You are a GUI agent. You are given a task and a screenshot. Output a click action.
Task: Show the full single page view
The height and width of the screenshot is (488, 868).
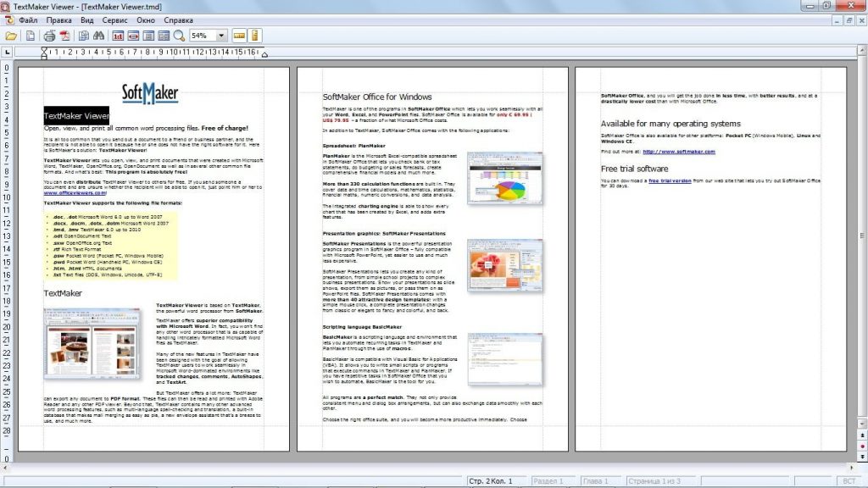pyautogui.click(x=148, y=36)
